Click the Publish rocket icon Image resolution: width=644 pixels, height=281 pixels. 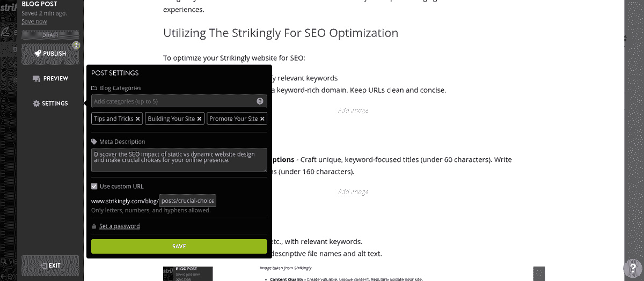click(x=38, y=54)
